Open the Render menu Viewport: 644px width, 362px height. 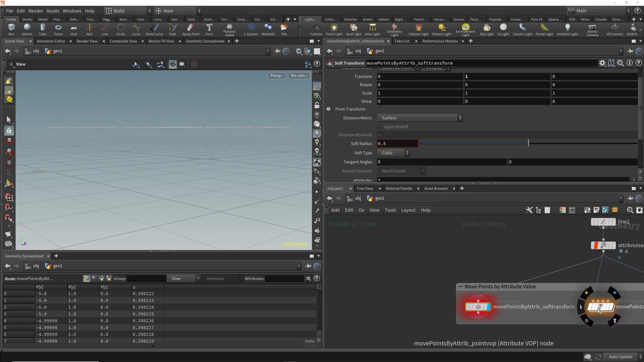click(36, 11)
